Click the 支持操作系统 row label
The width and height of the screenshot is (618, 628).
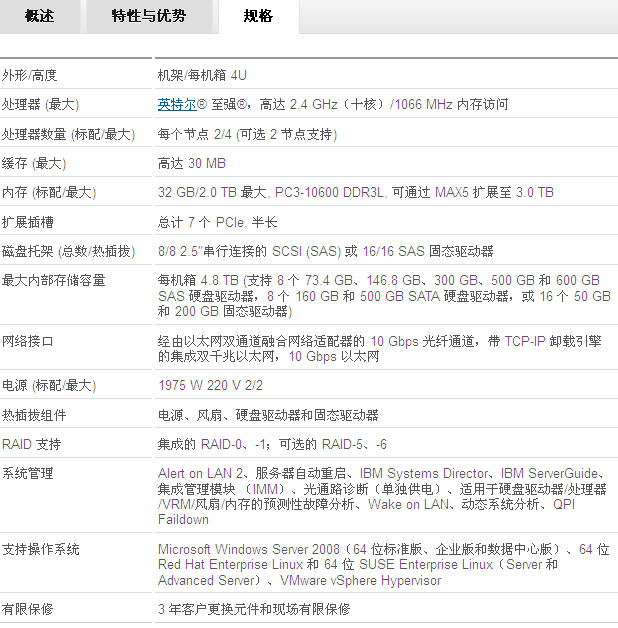pos(41,549)
